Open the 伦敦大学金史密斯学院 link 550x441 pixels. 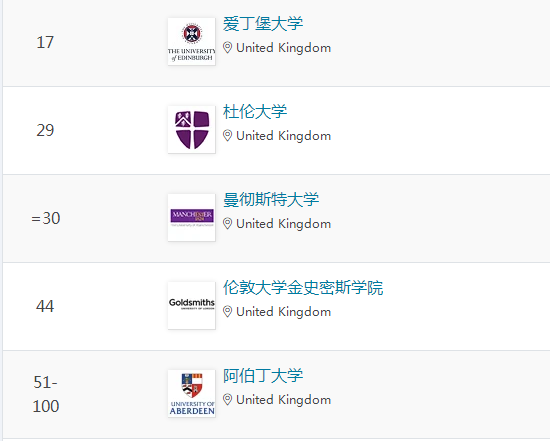pyautogui.click(x=303, y=288)
